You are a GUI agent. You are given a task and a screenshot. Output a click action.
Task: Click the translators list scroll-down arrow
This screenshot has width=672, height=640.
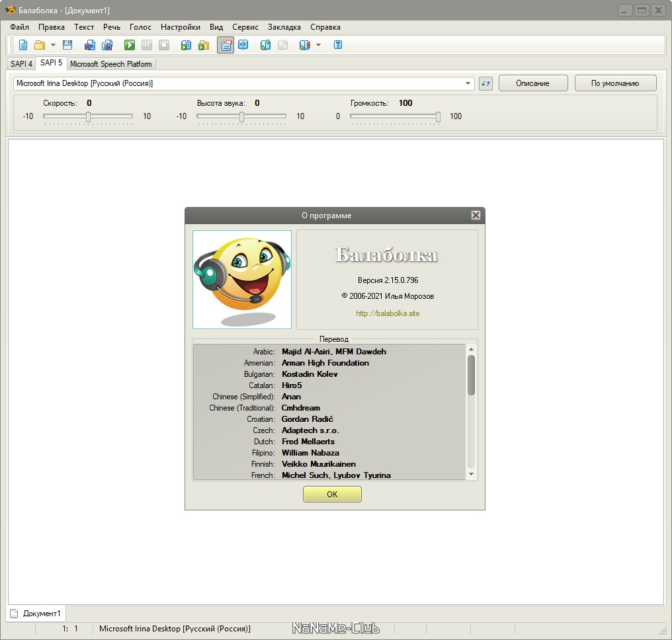471,474
